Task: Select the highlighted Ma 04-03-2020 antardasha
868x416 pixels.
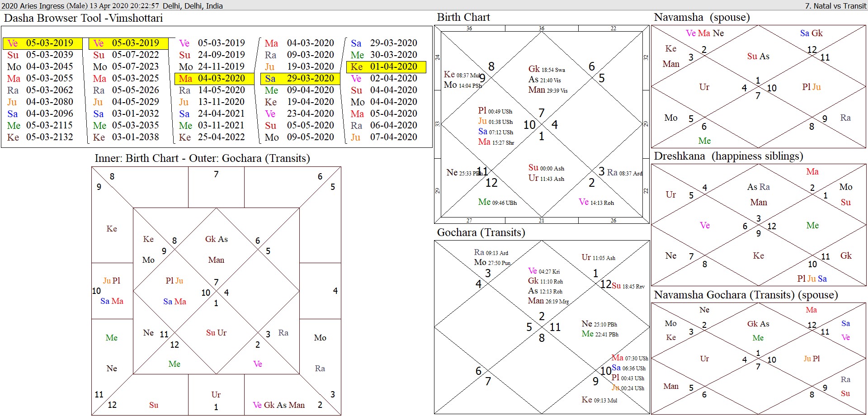Action: (212, 78)
